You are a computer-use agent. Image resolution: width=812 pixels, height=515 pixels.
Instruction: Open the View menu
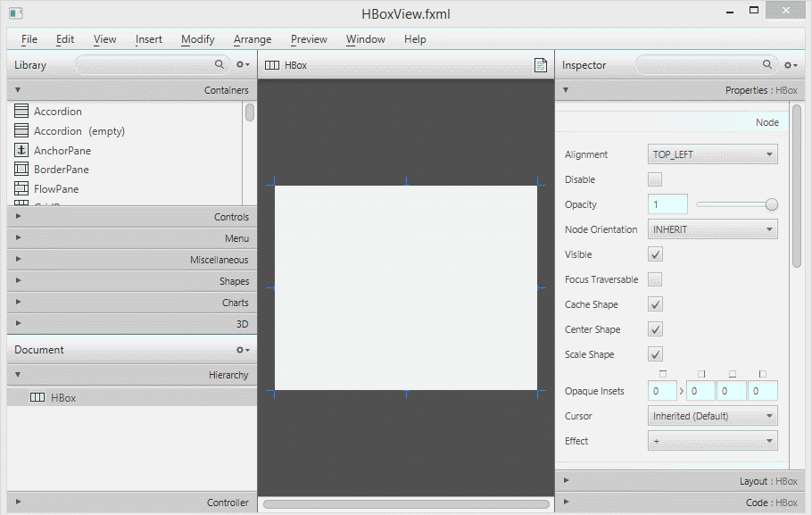tap(104, 39)
